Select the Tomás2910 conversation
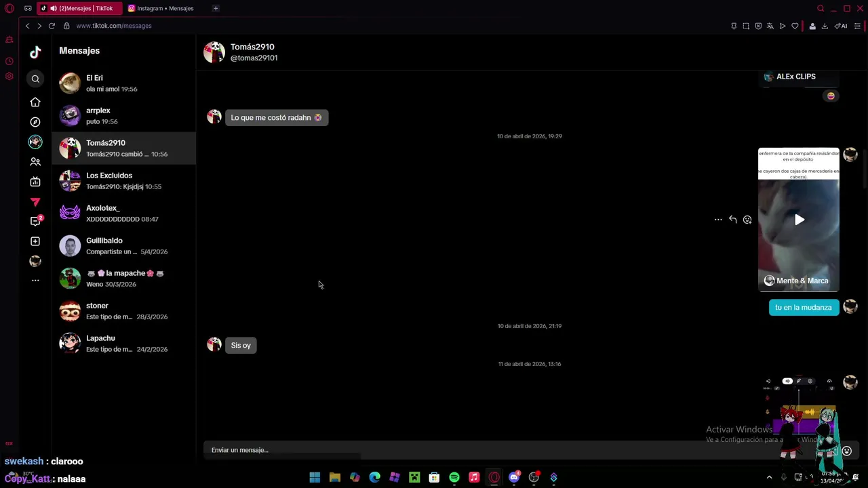The image size is (868, 488). 124,148
